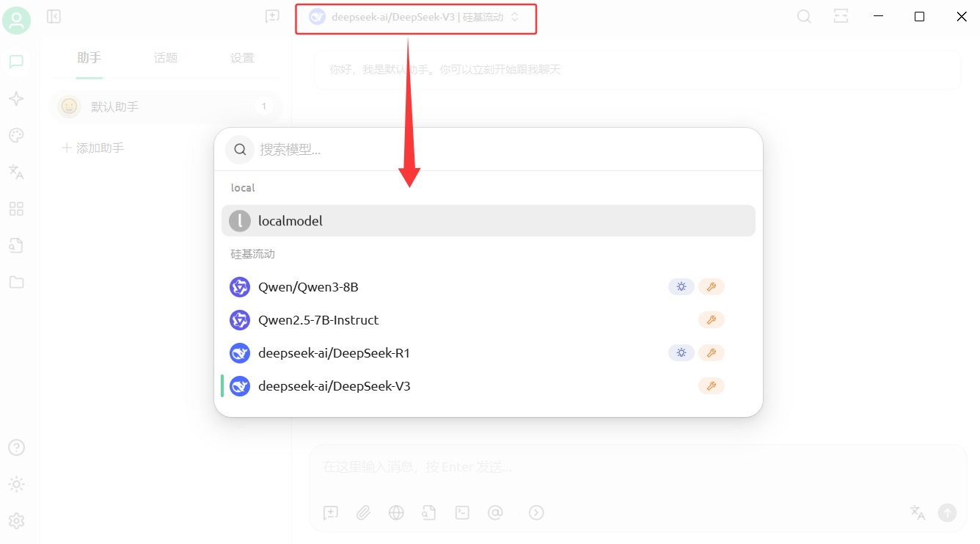980x544 pixels.
Task: Click the mention model @ icon
Action: [495, 512]
